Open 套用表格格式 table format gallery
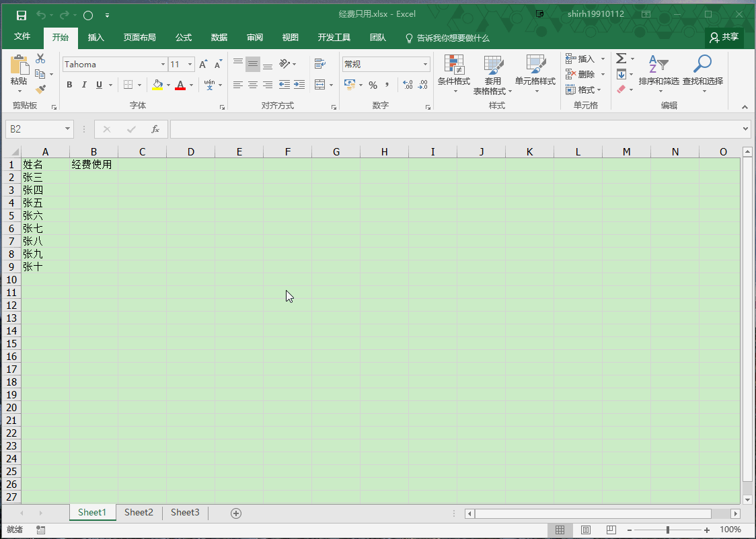This screenshot has width=756, height=539. (x=493, y=74)
